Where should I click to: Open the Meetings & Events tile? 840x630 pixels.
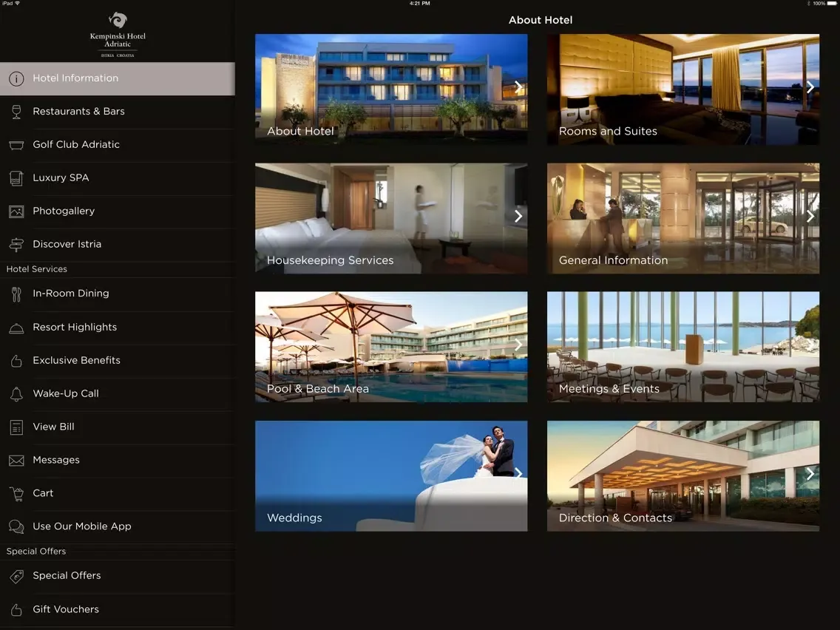(683, 347)
